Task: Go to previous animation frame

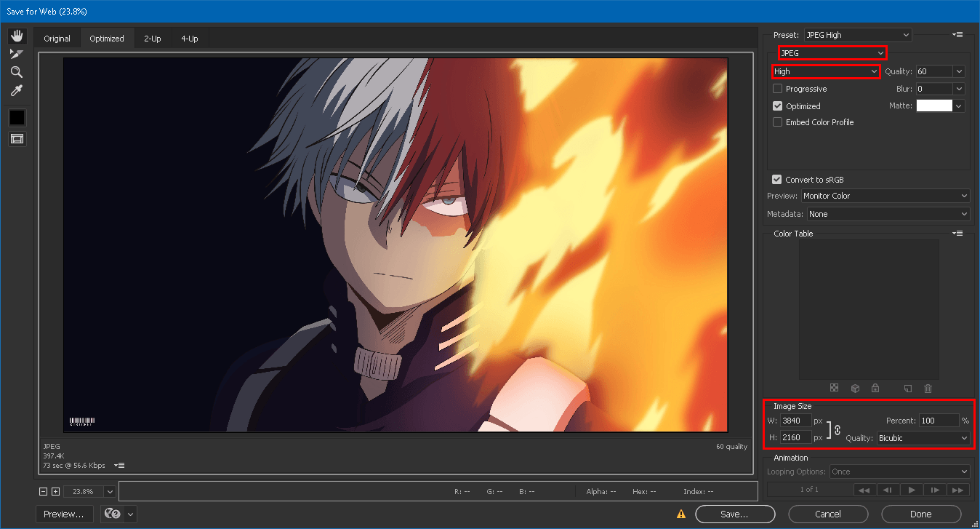Action: pyautogui.click(x=888, y=490)
